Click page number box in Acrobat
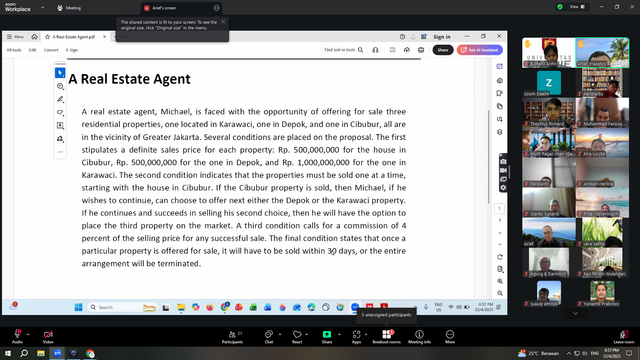 [x=499, y=208]
